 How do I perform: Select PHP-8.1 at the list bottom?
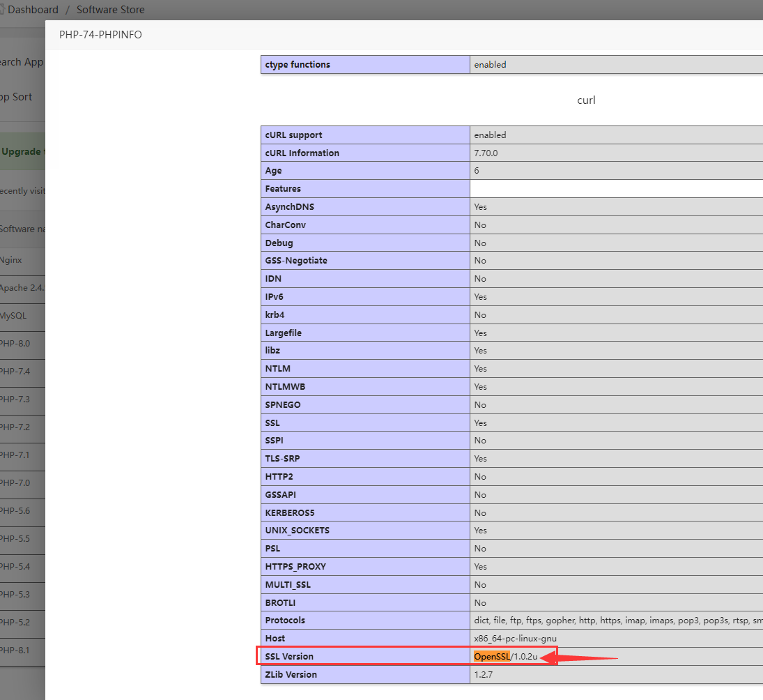15,650
